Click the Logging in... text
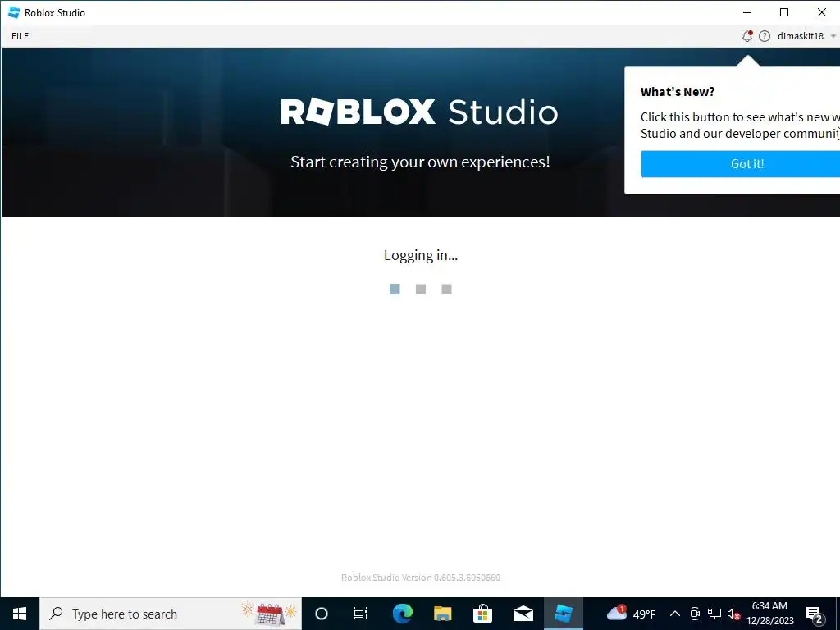The height and width of the screenshot is (630, 840). click(x=421, y=256)
